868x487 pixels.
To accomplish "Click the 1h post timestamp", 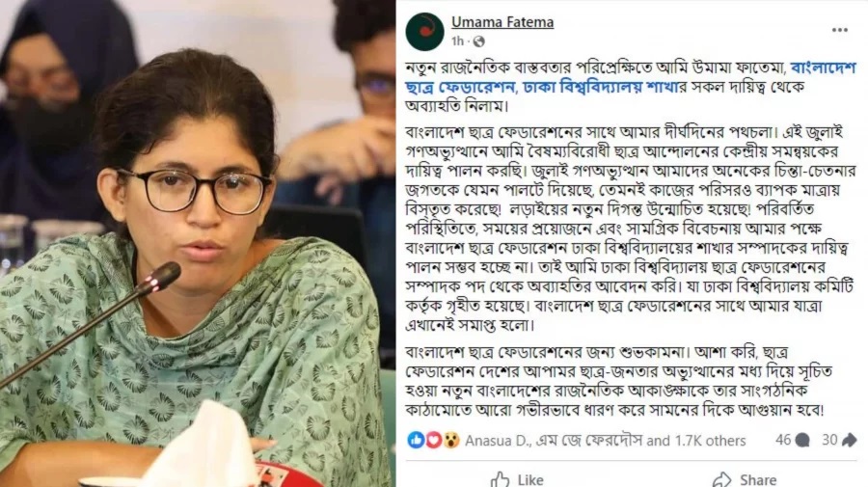I will (x=457, y=41).
